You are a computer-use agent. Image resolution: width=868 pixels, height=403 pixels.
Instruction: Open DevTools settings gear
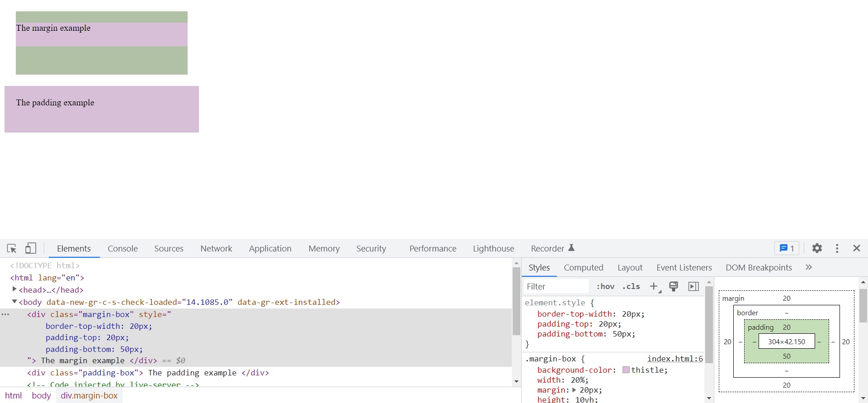click(x=817, y=248)
